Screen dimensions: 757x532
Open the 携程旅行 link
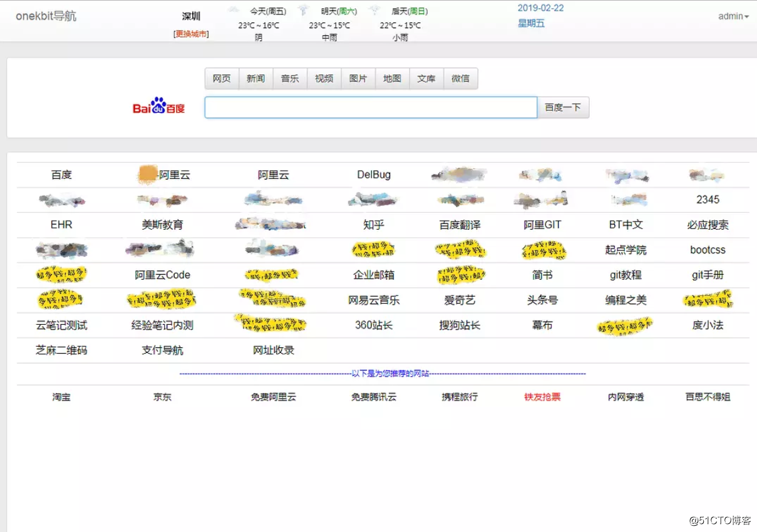click(x=460, y=397)
